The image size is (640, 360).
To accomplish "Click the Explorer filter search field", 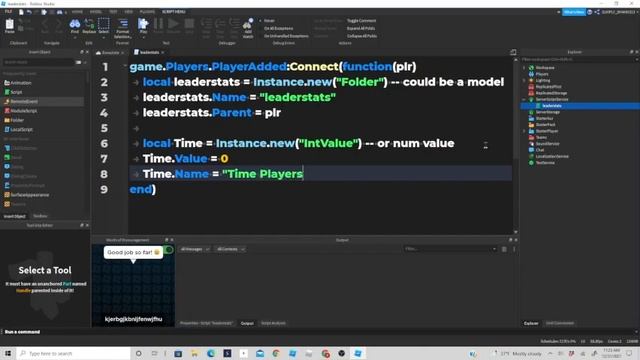I will [x=579, y=60].
